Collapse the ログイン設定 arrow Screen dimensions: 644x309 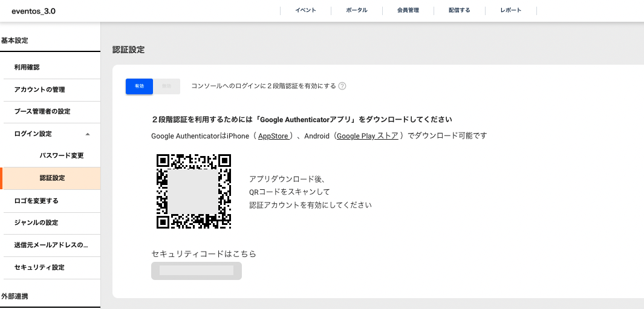click(88, 134)
